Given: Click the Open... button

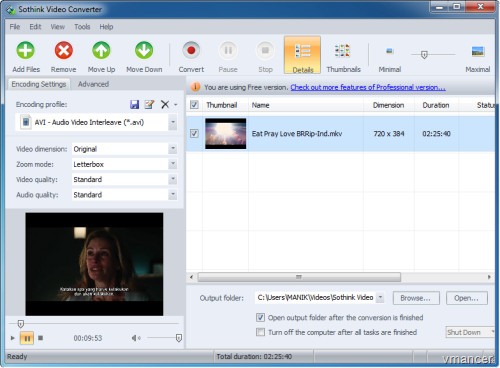Looking at the screenshot, I should click(x=466, y=298).
